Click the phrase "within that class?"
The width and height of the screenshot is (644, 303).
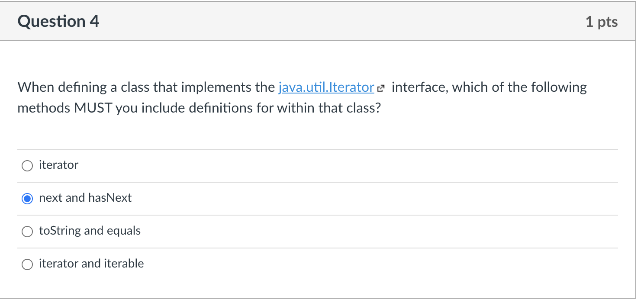click(329, 108)
